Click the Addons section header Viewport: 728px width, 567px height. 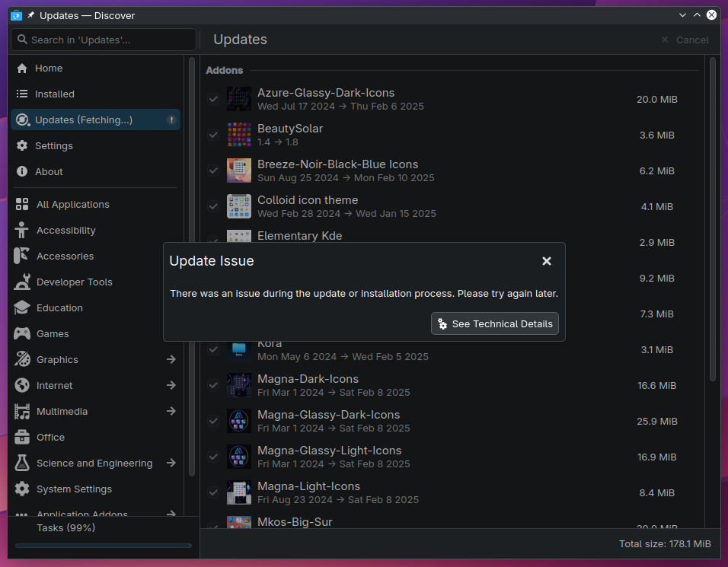[x=224, y=71]
